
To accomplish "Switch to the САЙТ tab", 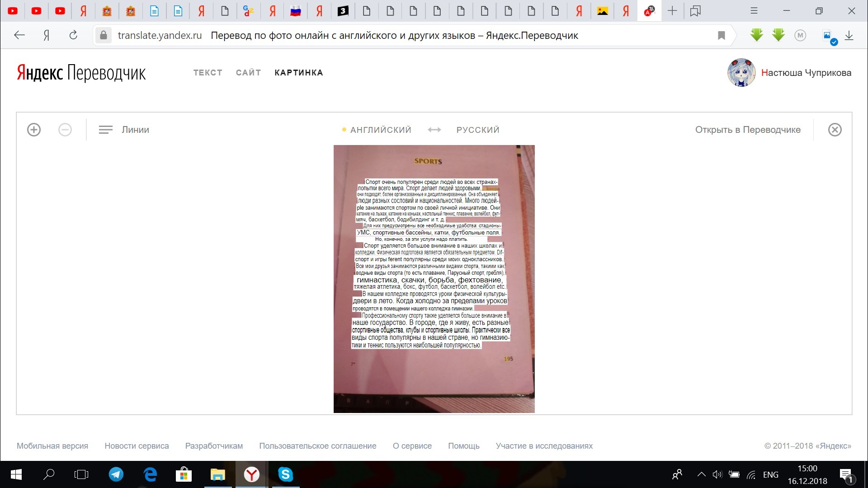I will tap(248, 73).
